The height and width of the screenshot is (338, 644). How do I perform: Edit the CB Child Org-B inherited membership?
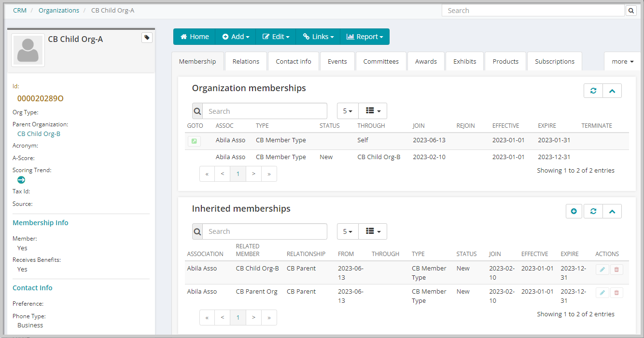tap(602, 270)
